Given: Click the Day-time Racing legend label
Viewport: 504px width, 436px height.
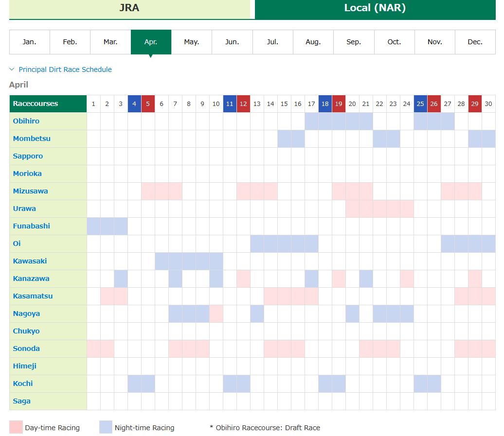Looking at the screenshot, I should coord(53,428).
